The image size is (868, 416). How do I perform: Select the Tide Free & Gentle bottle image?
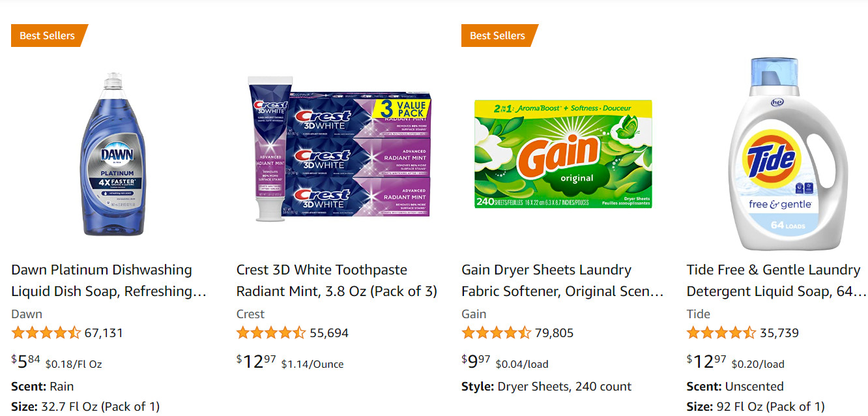[x=774, y=154]
